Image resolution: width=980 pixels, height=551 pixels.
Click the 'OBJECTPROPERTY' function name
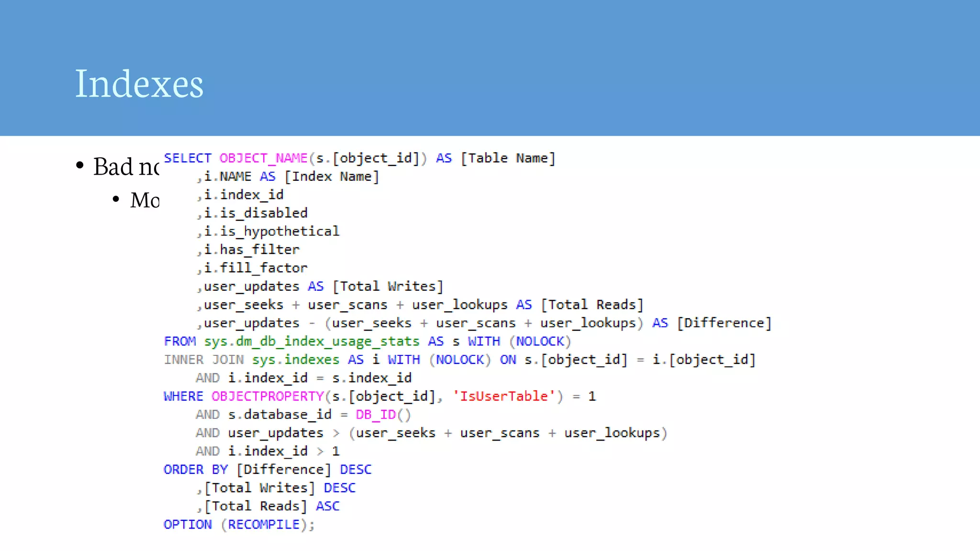click(x=268, y=397)
